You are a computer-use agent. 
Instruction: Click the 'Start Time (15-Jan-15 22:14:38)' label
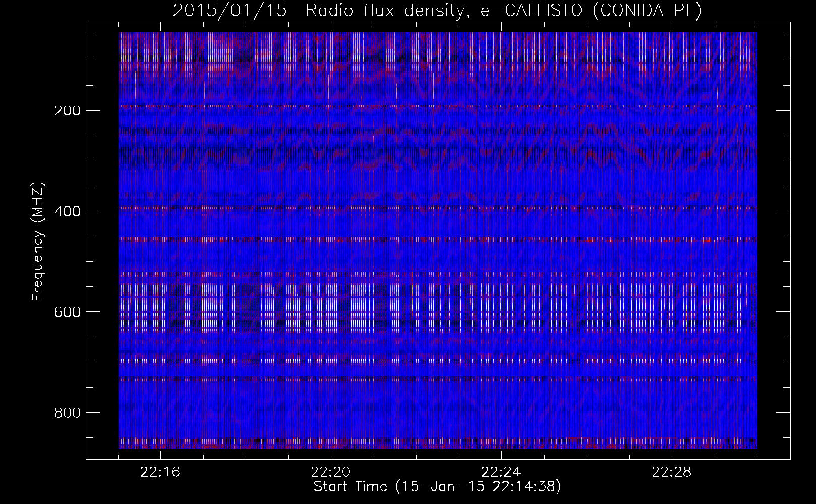[x=437, y=487]
